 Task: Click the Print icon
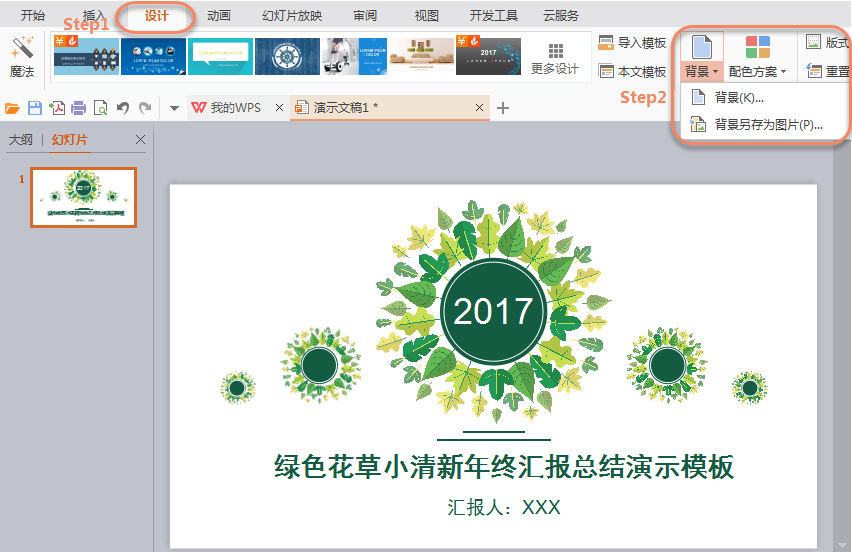(x=78, y=108)
